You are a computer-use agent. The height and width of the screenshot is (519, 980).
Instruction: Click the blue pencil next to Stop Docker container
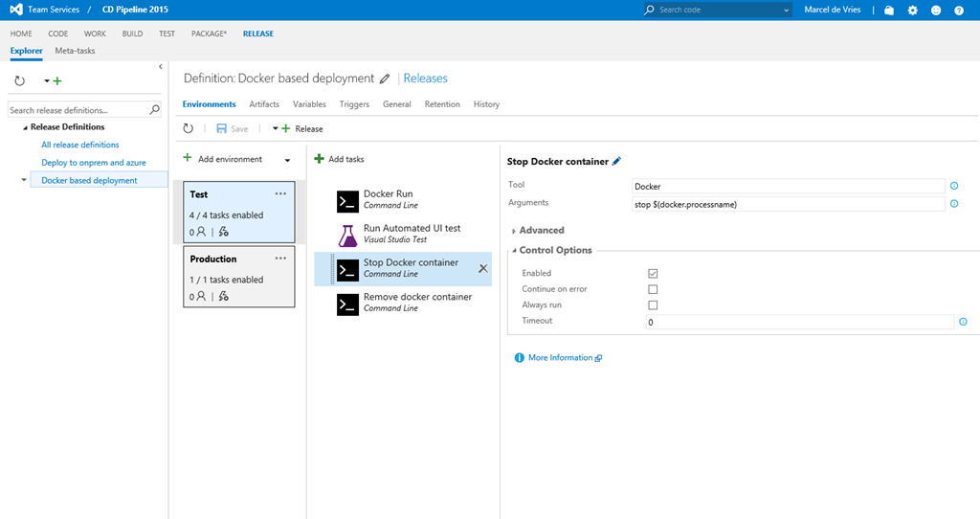click(616, 161)
